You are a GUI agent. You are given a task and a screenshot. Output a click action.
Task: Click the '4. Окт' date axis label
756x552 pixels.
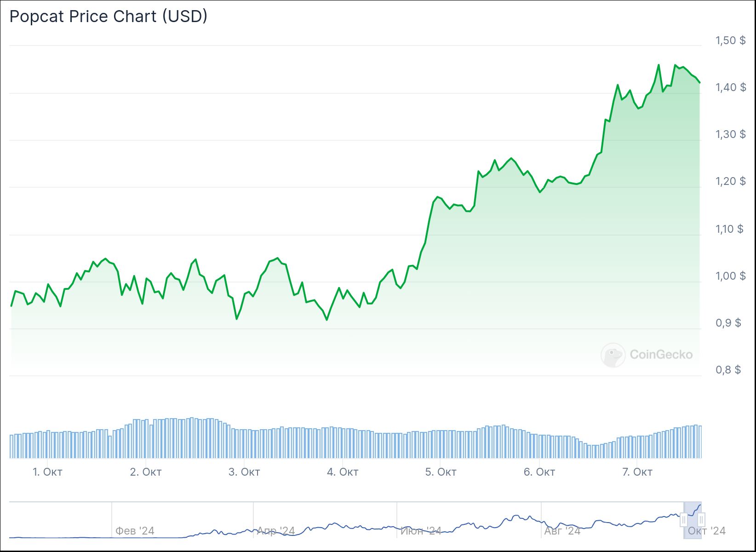pyautogui.click(x=343, y=472)
